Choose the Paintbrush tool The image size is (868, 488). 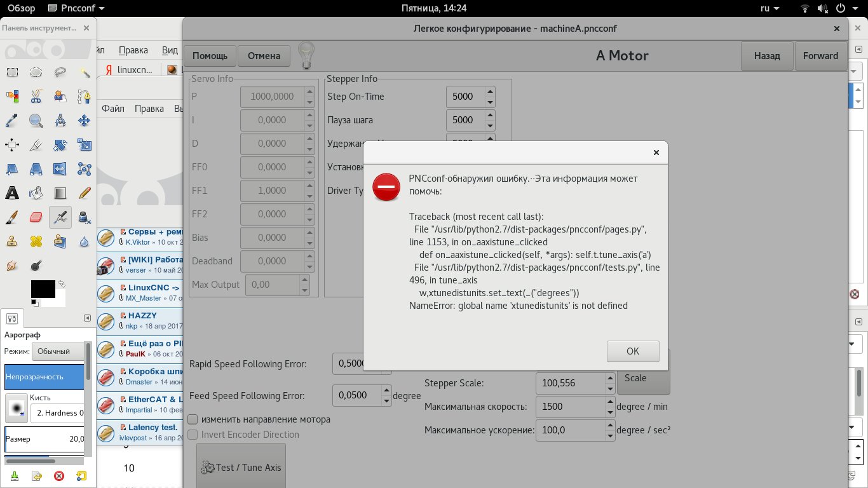[x=12, y=217]
